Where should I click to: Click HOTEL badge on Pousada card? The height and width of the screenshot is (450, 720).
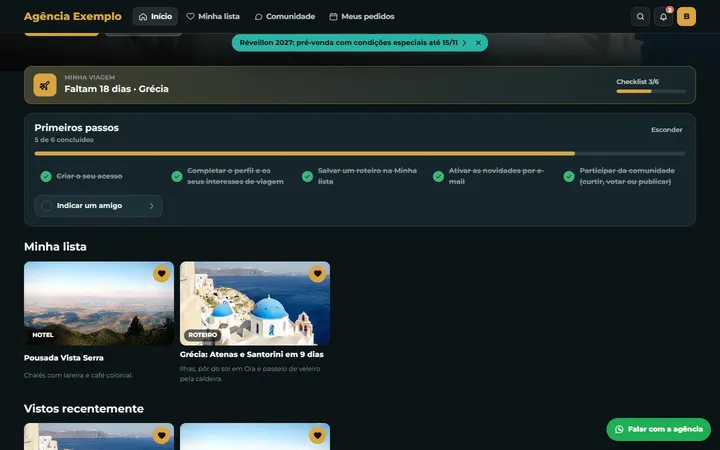click(43, 335)
